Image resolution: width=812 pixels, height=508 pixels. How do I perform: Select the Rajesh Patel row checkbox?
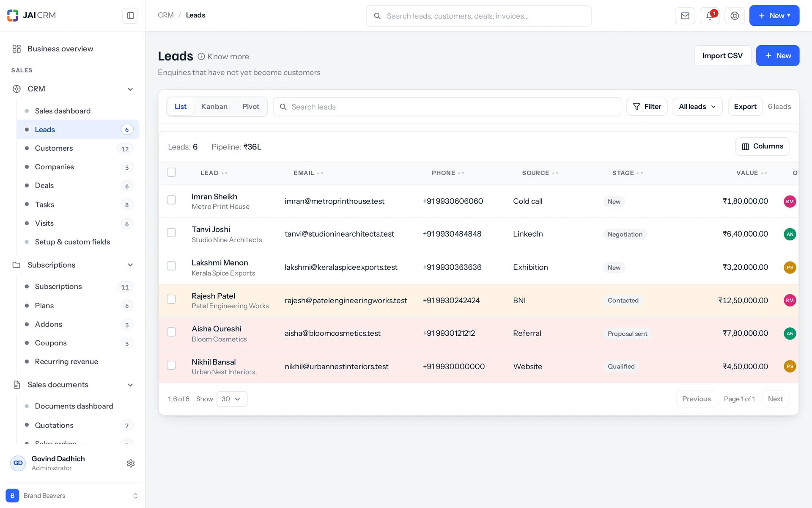click(171, 299)
